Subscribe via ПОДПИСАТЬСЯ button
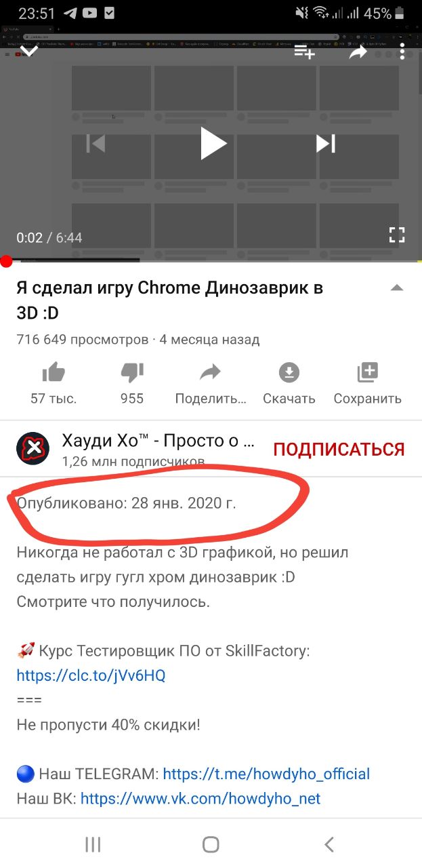Screen dimensions: 422x868 pyautogui.click(x=339, y=449)
